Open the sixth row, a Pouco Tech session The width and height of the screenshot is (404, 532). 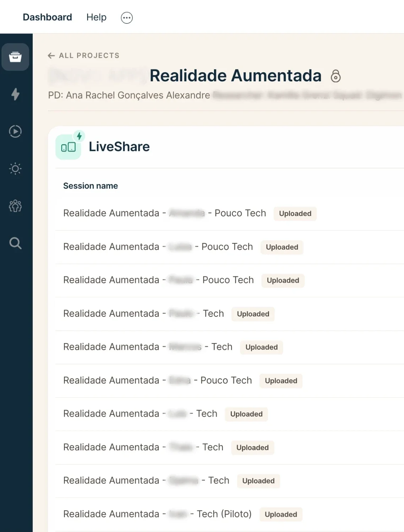230,381
